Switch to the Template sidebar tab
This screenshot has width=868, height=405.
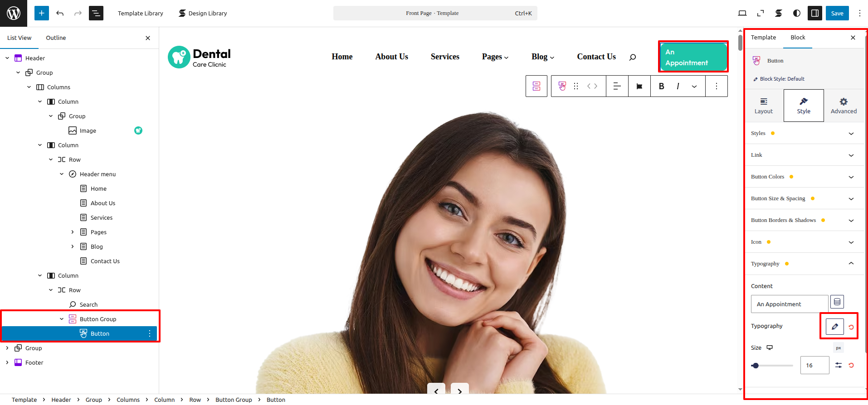coord(763,38)
